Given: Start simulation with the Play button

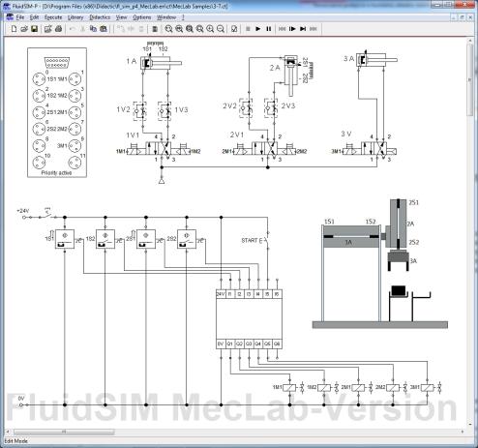Looking at the screenshot, I should click(258, 29).
